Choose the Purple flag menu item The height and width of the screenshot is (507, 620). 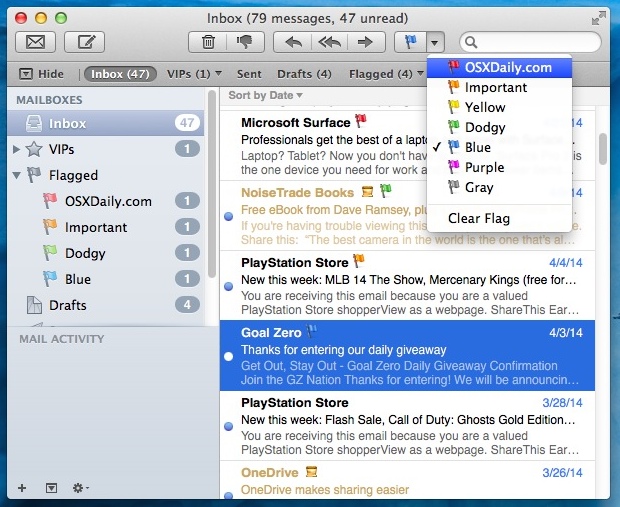pyautogui.click(x=499, y=167)
